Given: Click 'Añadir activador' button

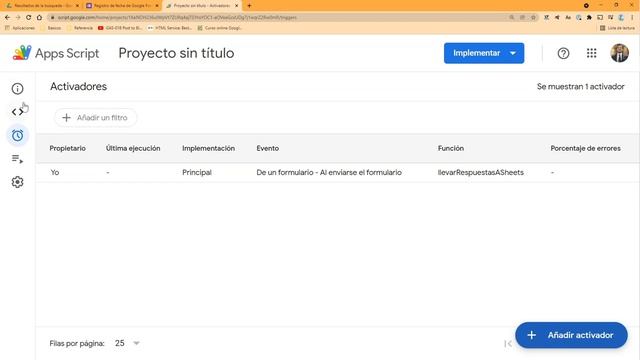Looking at the screenshot, I should 571,335.
